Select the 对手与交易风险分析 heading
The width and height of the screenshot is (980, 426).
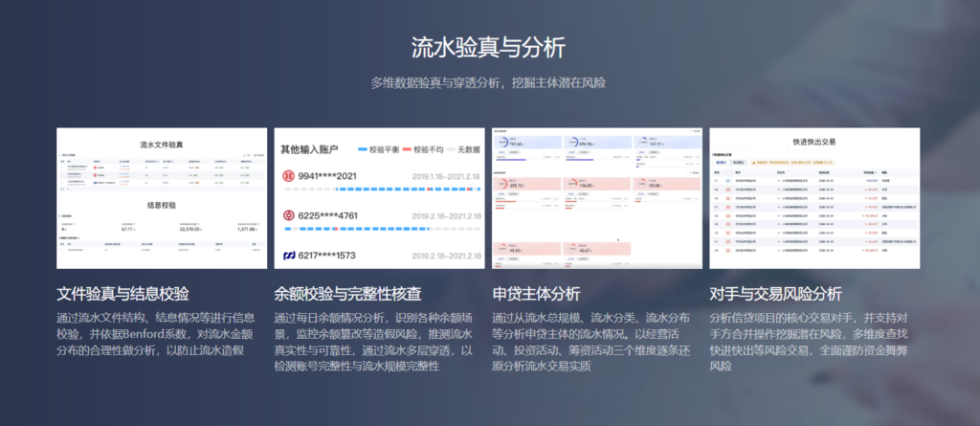point(776,294)
